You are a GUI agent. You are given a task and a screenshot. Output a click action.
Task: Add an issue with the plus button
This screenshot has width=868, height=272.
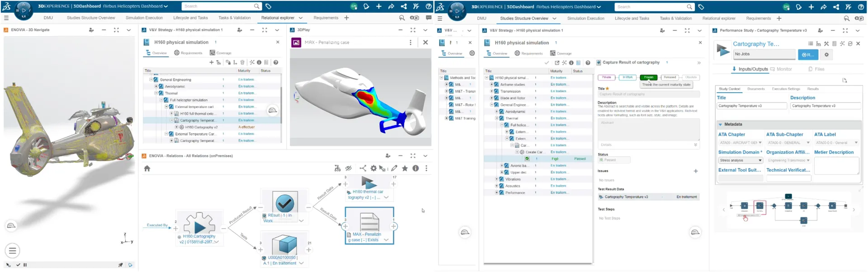click(695, 171)
